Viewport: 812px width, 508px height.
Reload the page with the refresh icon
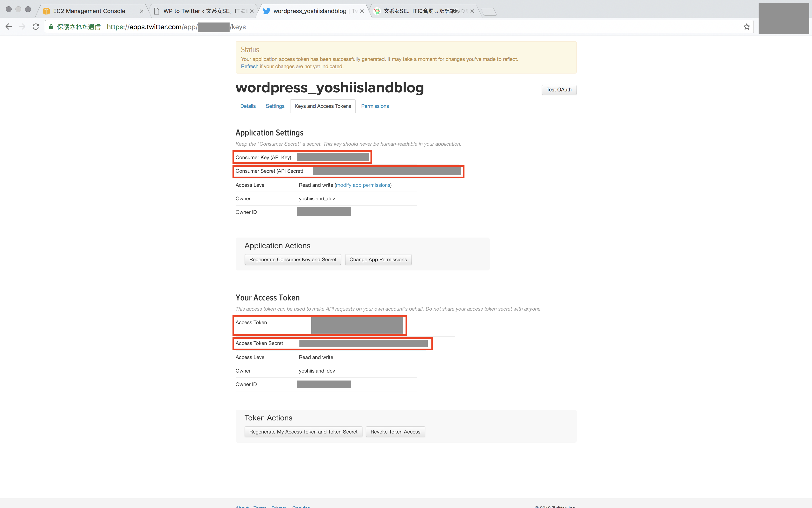[x=36, y=27]
